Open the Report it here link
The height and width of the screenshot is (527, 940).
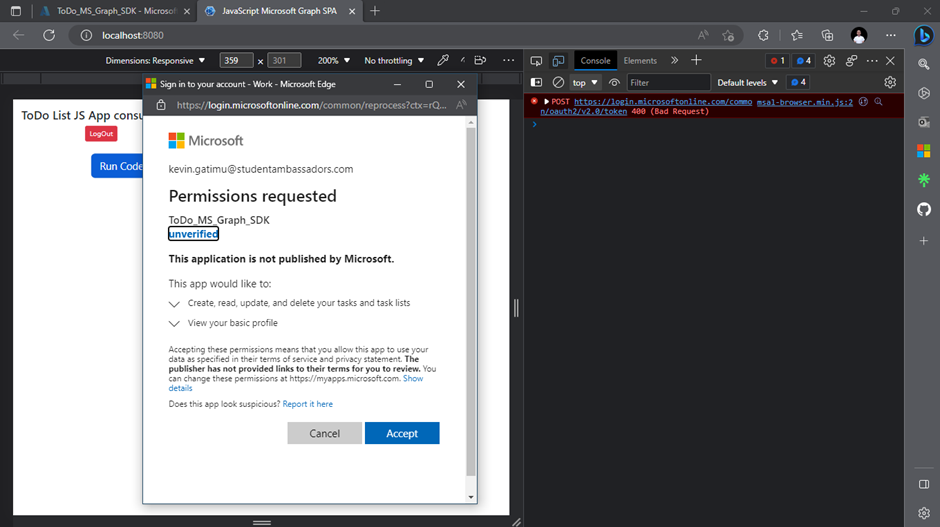(x=308, y=404)
